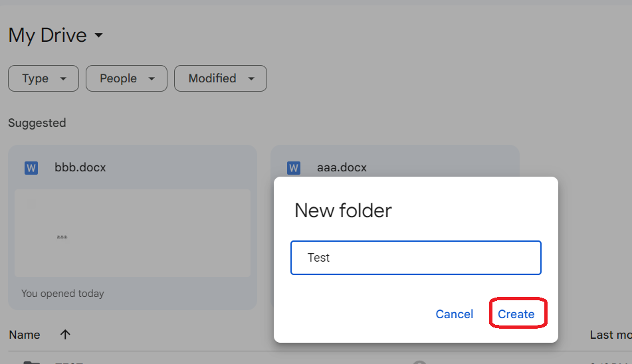Select the aaa.docx file title

pos(342,167)
